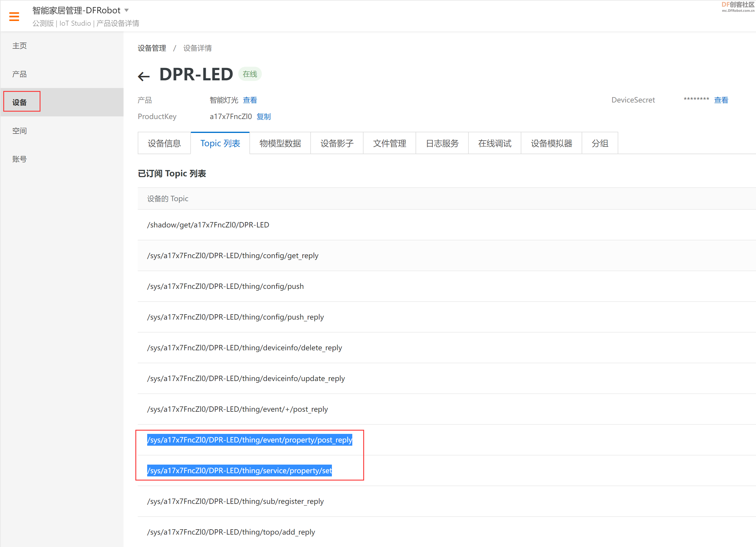Viewport: 756px width, 547px height.
Task: Click the thing/event/+/post_reply topic
Action: coord(237,409)
